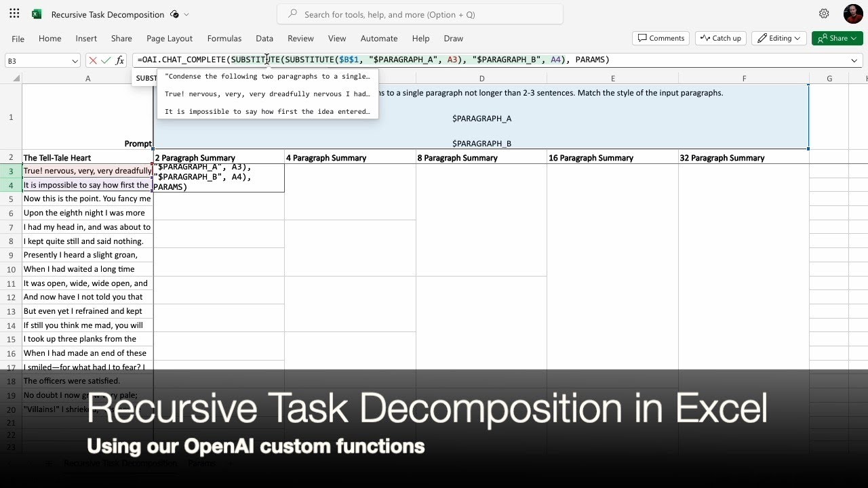Image resolution: width=868 pixels, height=488 pixels.
Task: Select row 10 header
Action: point(11,269)
